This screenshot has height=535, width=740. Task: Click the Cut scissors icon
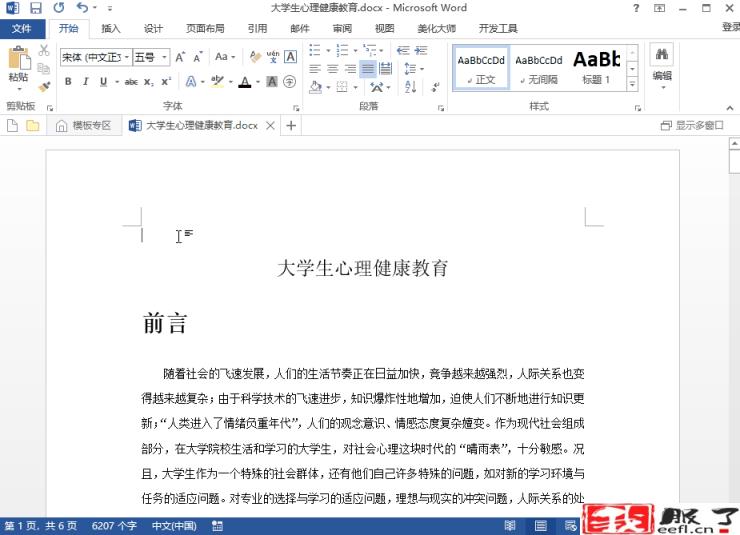[43, 50]
